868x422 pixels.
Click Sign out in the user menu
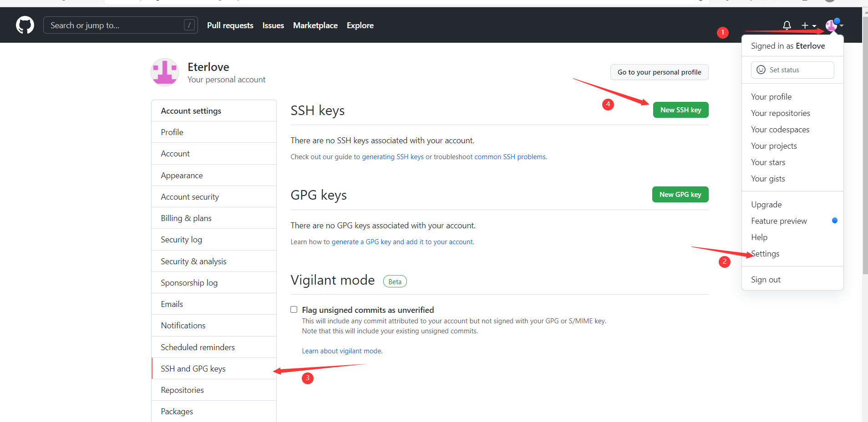[792, 280]
